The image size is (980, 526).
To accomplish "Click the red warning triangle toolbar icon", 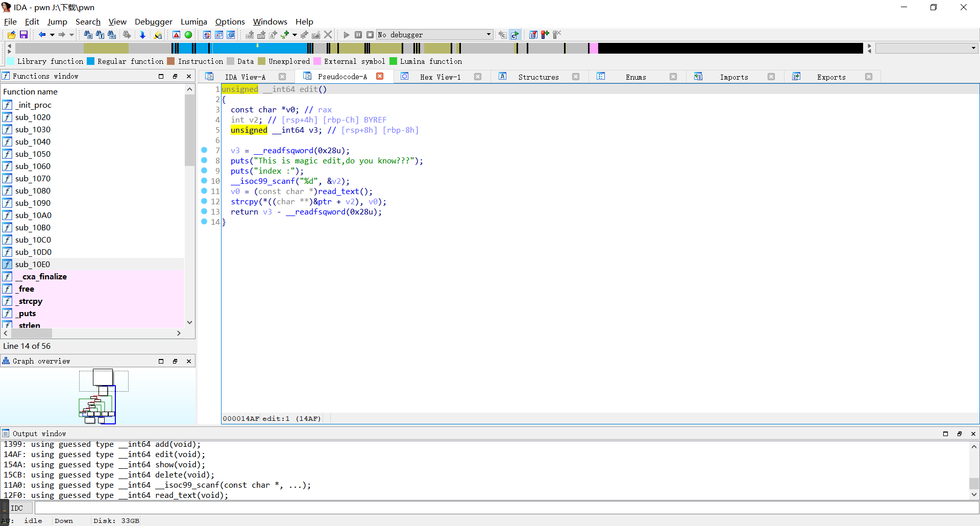I will click(176, 35).
